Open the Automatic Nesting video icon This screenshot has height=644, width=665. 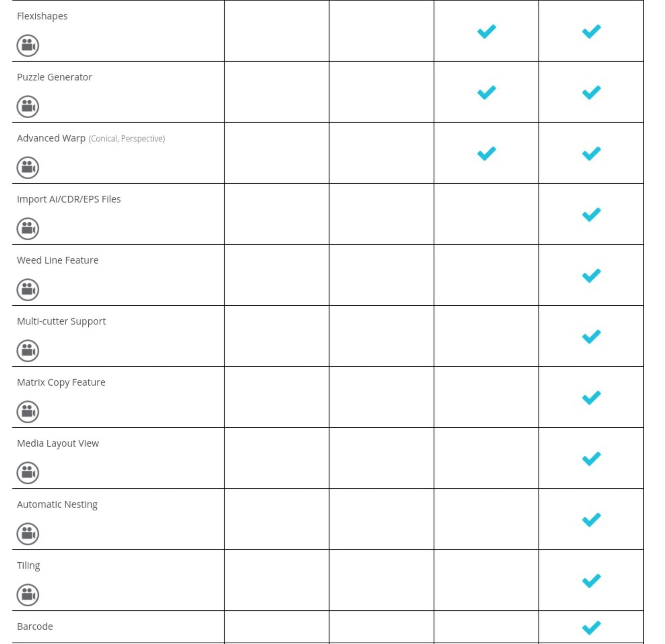point(28,534)
